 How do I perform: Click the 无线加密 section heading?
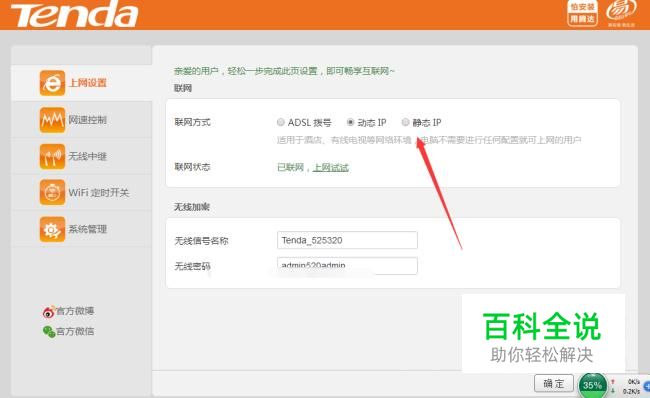point(192,207)
